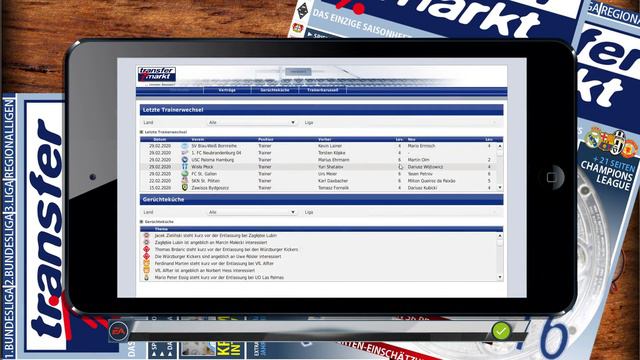640x360 pixels.
Task: Switch to the Trainerkarussell tab
Action: coord(322,90)
